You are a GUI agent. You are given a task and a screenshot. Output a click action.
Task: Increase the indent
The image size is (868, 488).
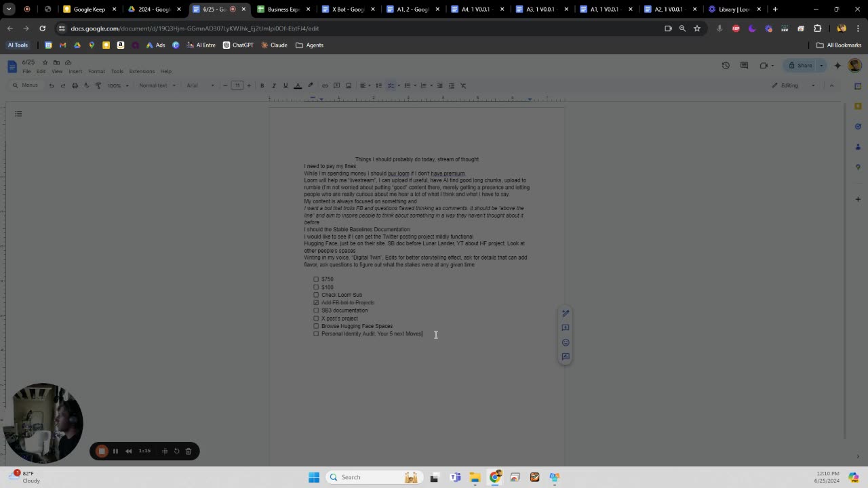[451, 85]
